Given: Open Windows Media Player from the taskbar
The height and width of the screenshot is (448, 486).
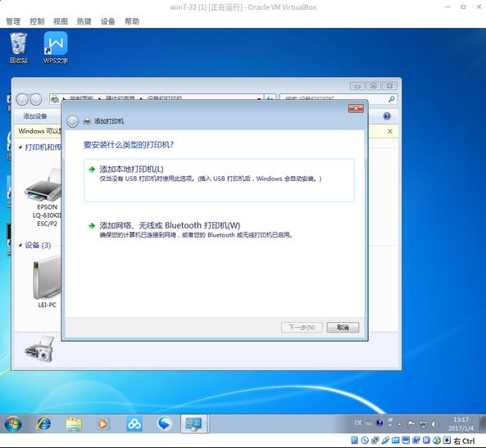Looking at the screenshot, I should pos(103,423).
